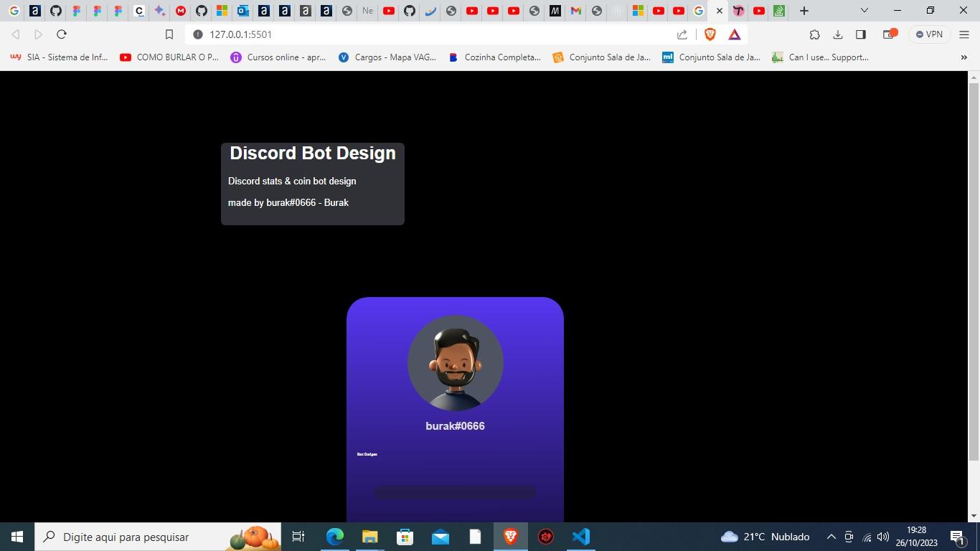Open the Brave hamburger main menu
The height and width of the screenshot is (551, 980).
[x=964, y=34]
